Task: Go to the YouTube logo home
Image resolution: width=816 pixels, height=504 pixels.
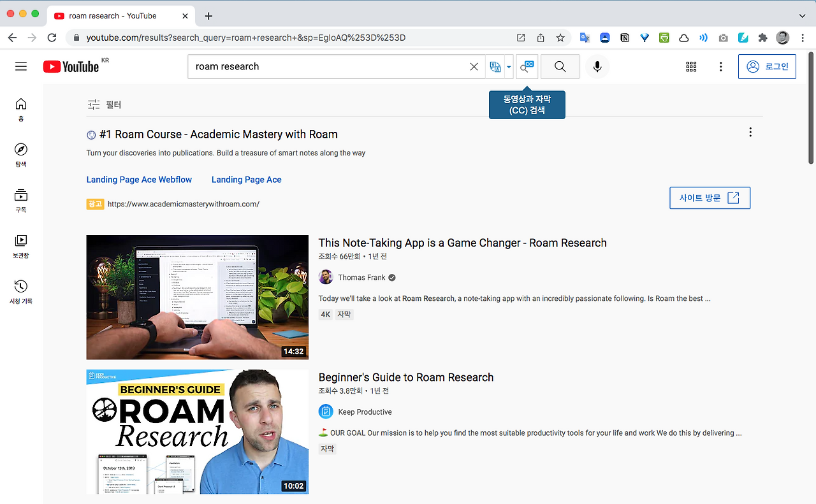Action: click(71, 66)
